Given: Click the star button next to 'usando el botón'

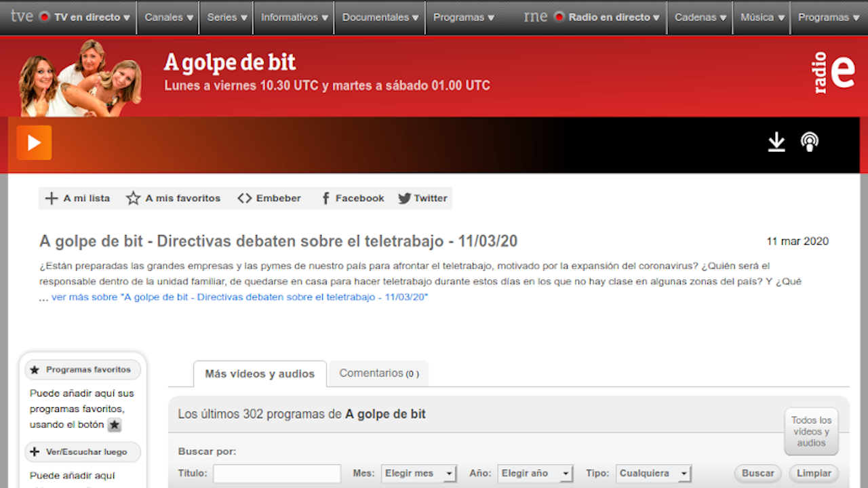Looking at the screenshot, I should tap(115, 425).
